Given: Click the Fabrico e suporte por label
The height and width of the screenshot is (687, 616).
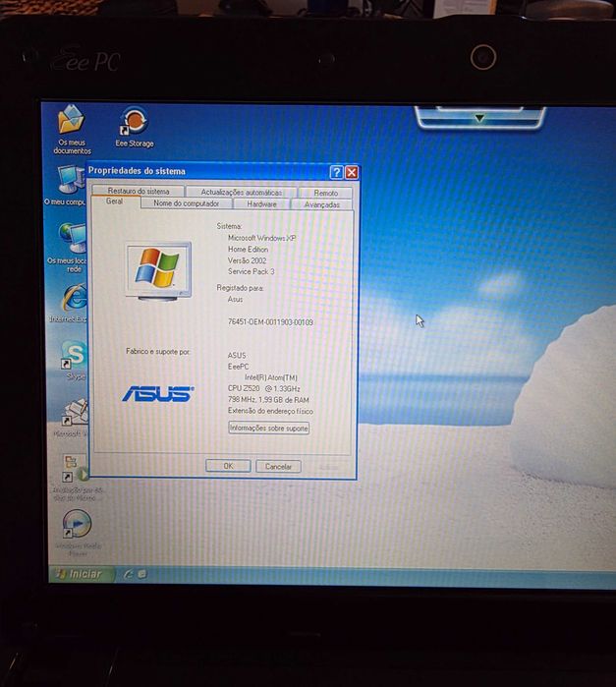Looking at the screenshot, I should point(158,352).
